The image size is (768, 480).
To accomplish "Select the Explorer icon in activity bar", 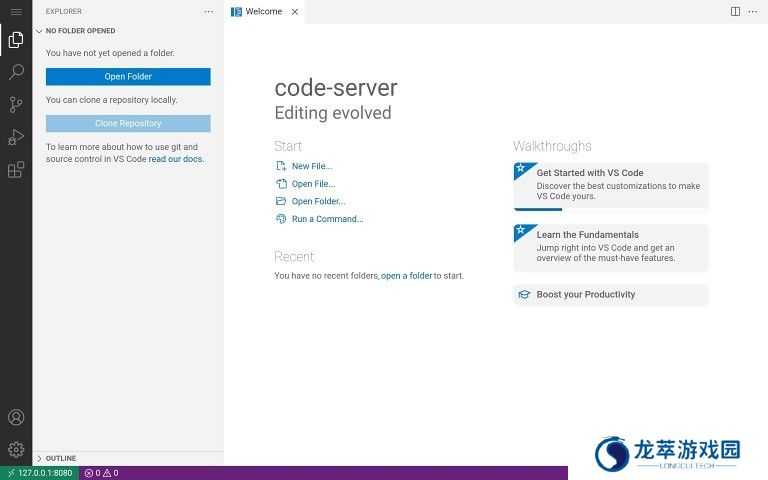I will click(x=16, y=41).
